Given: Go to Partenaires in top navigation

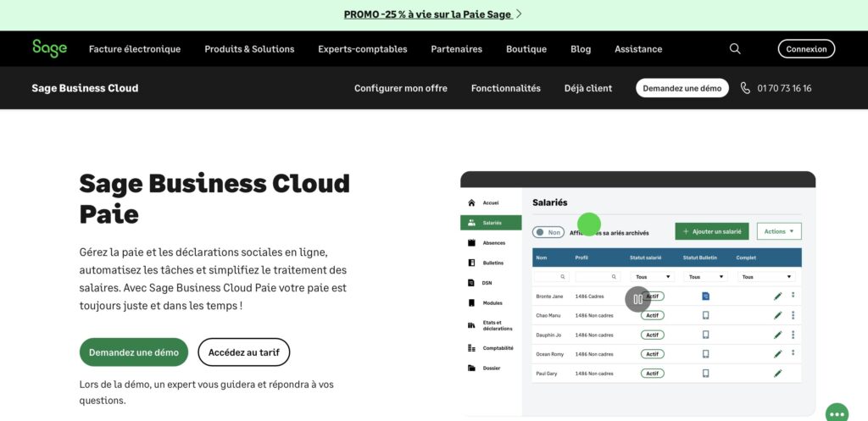Looking at the screenshot, I should [x=457, y=48].
